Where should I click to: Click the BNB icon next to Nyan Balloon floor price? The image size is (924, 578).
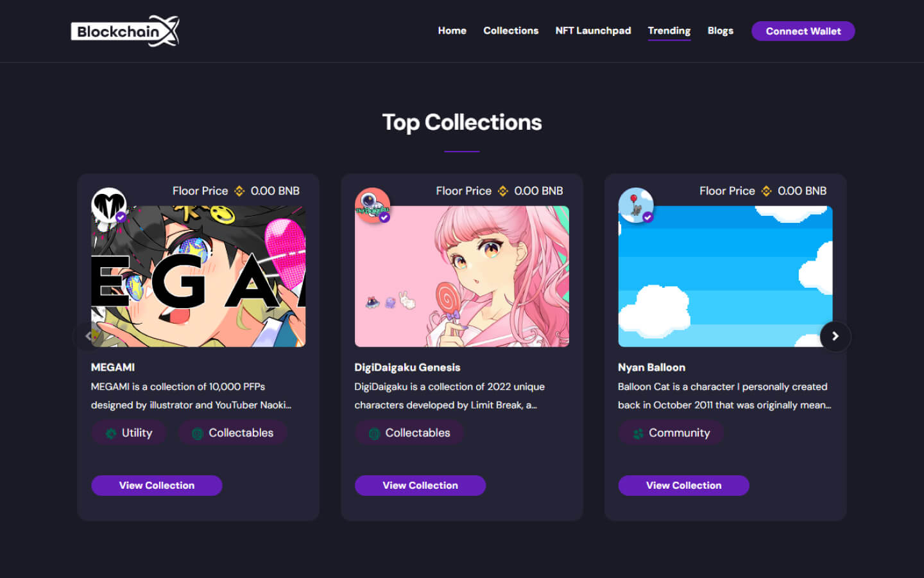coord(766,191)
